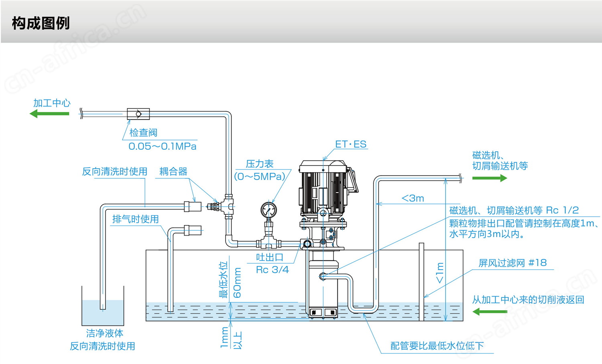Click the 配管要比最低水位低下 note
The width and height of the screenshot is (602, 364).
coord(437,346)
